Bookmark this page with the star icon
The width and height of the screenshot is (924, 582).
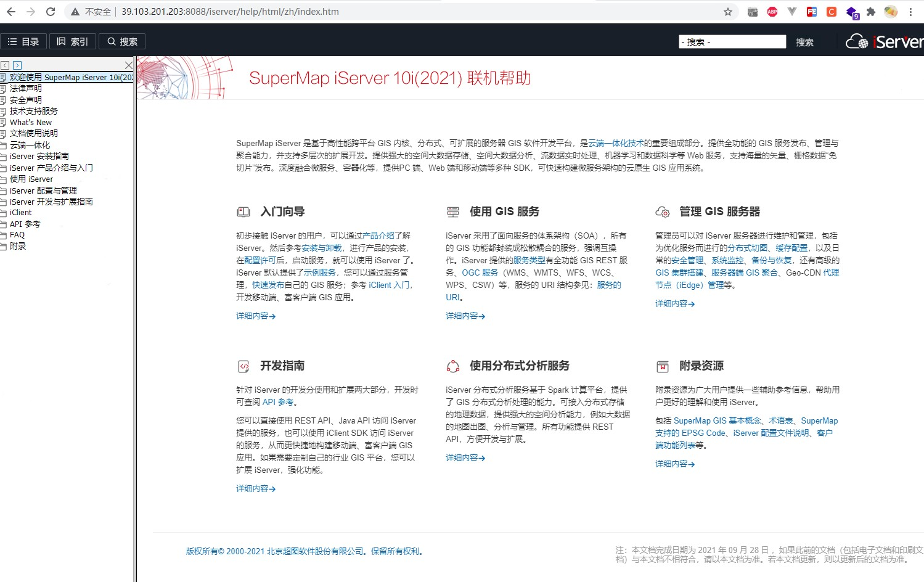728,12
